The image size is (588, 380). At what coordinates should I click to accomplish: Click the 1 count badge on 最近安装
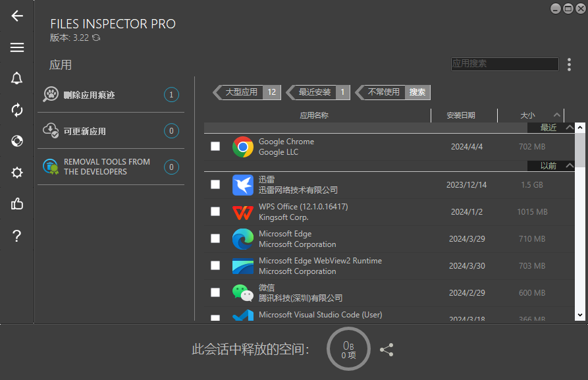(x=342, y=92)
